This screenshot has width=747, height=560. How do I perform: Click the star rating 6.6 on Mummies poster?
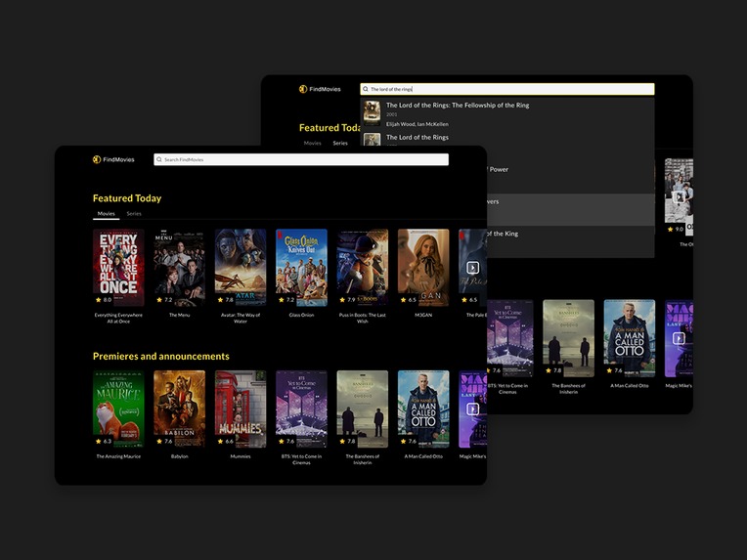click(225, 442)
